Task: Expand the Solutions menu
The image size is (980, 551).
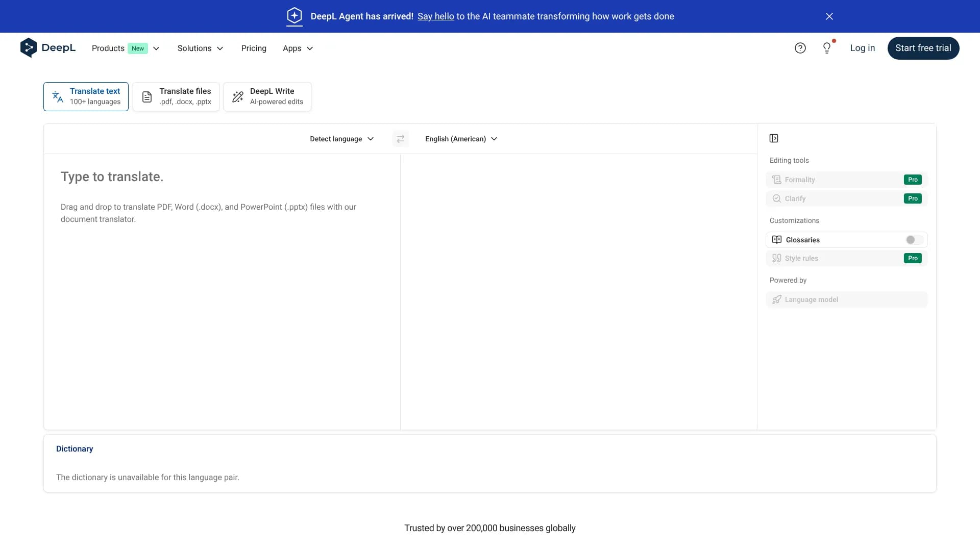Action: point(200,48)
